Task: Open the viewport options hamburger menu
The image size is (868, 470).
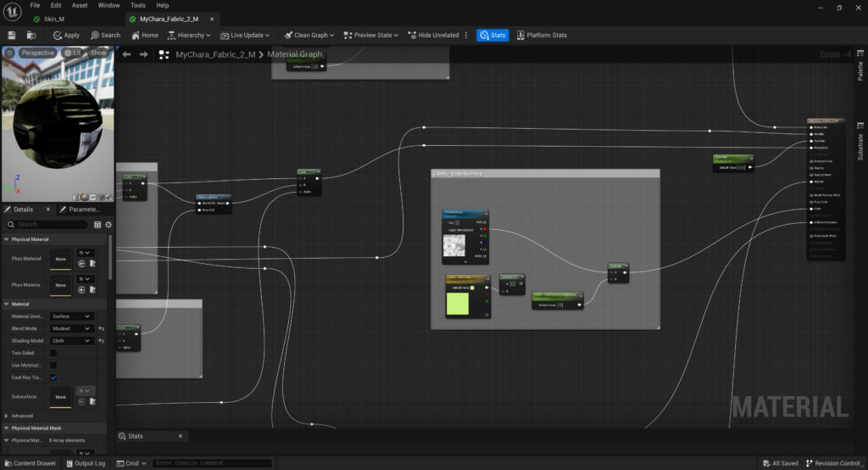Action: (x=9, y=53)
